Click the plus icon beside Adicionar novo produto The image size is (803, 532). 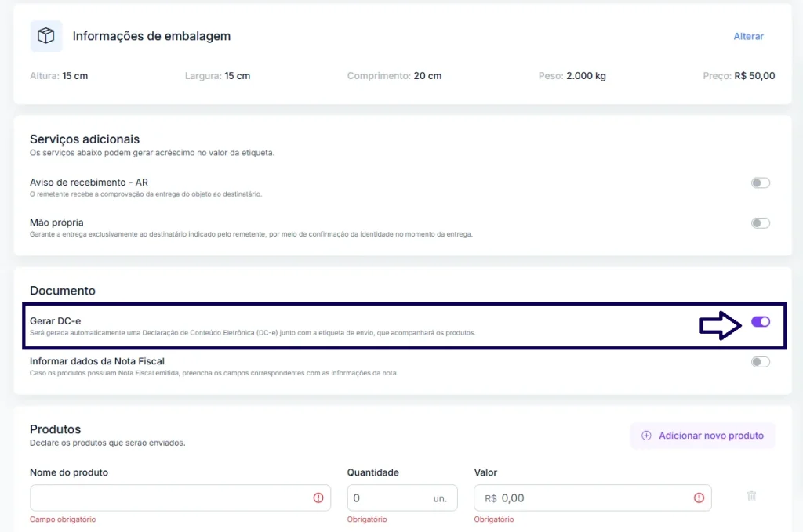tap(646, 436)
